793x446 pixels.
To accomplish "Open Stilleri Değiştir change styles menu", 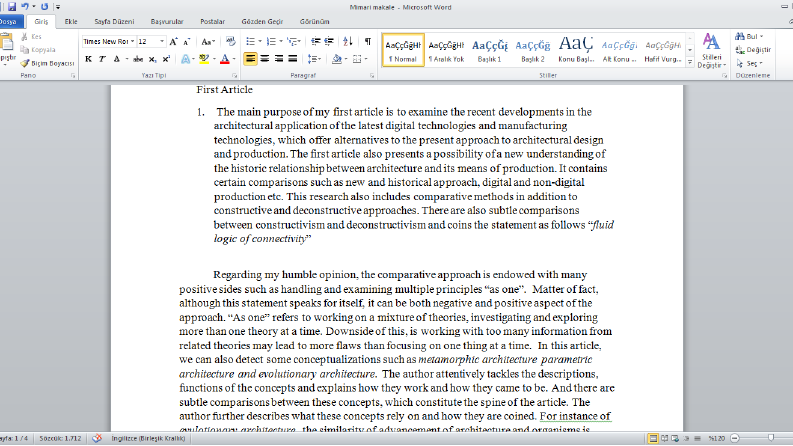I will pyautogui.click(x=711, y=51).
